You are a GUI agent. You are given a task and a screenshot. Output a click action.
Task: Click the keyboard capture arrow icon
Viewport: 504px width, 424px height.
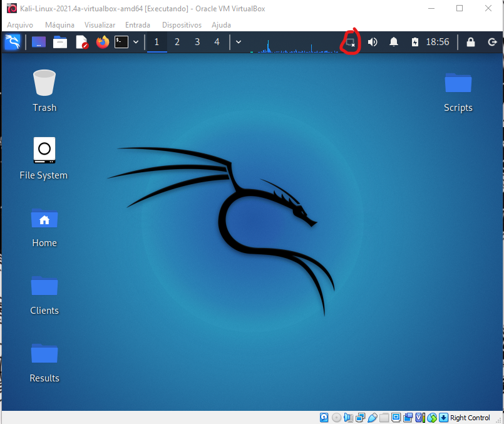(x=443, y=418)
